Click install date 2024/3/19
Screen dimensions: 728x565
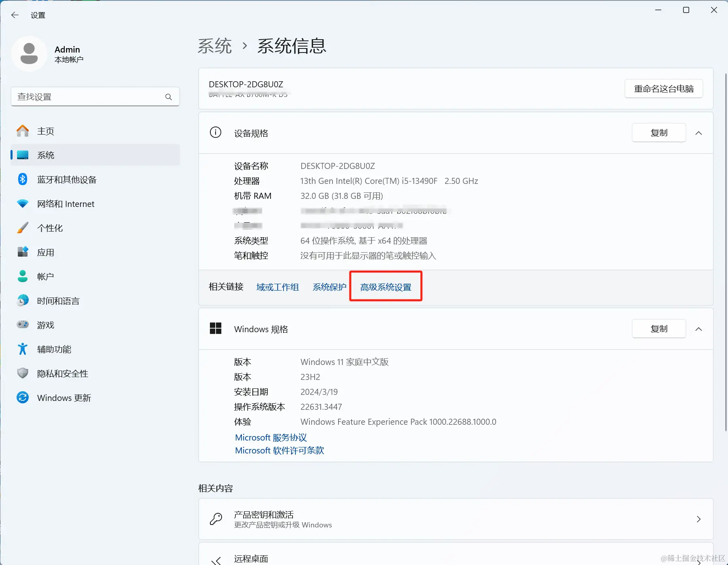pyautogui.click(x=319, y=392)
